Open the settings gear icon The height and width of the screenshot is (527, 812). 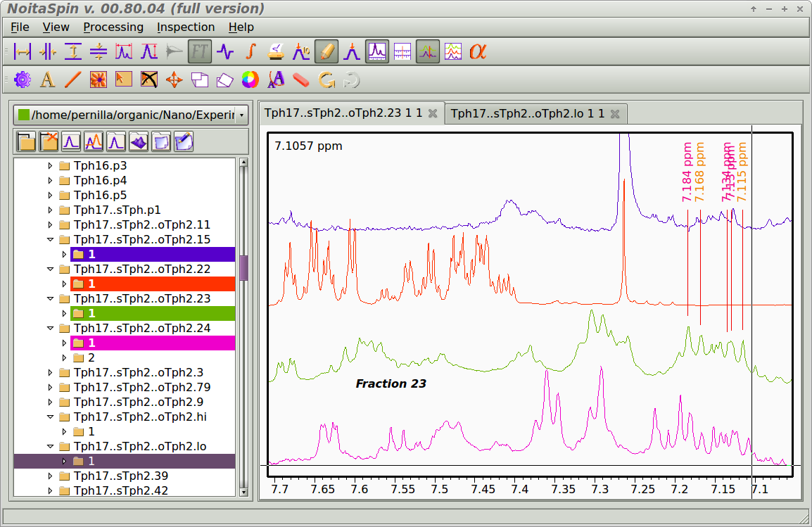(x=23, y=80)
